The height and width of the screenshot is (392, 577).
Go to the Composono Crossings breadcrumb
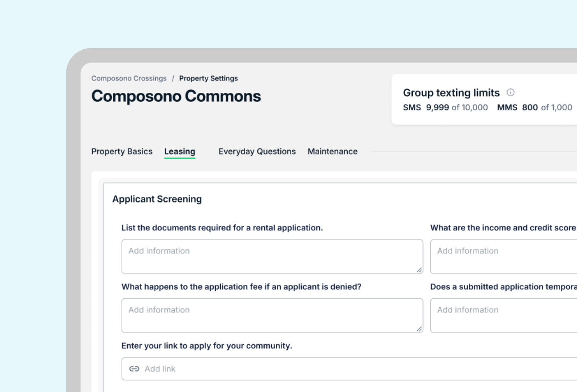[x=129, y=78]
